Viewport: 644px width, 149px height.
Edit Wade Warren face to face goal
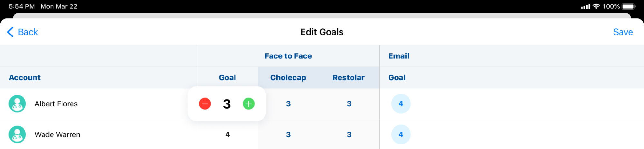227,134
